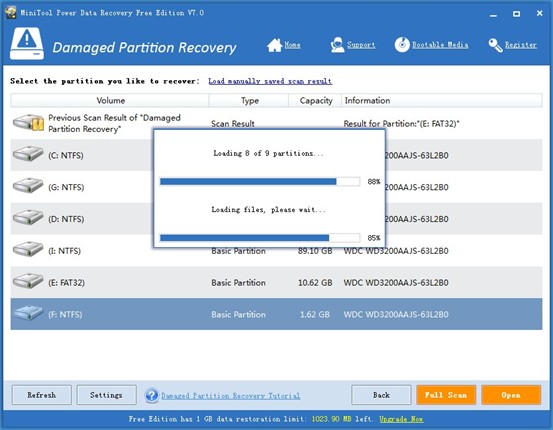Viewport: 553px width, 430px height.
Task: Open the Register link
Action: click(x=521, y=45)
